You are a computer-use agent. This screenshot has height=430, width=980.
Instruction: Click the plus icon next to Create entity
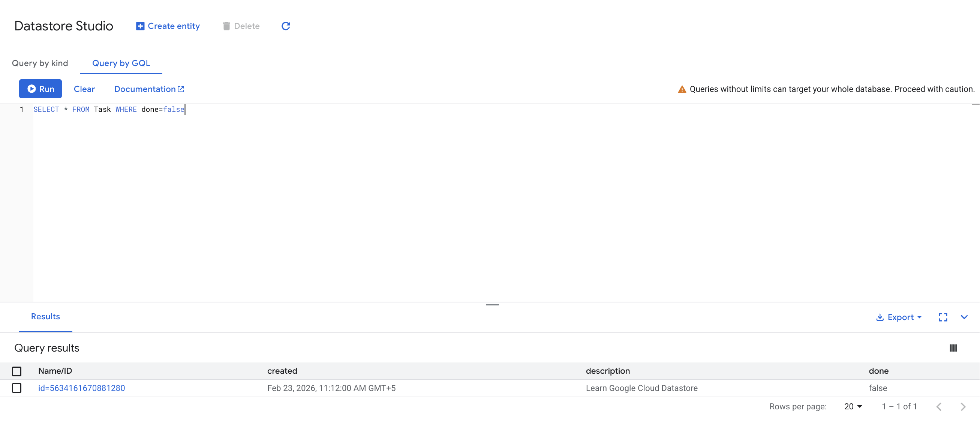pyautogui.click(x=140, y=26)
